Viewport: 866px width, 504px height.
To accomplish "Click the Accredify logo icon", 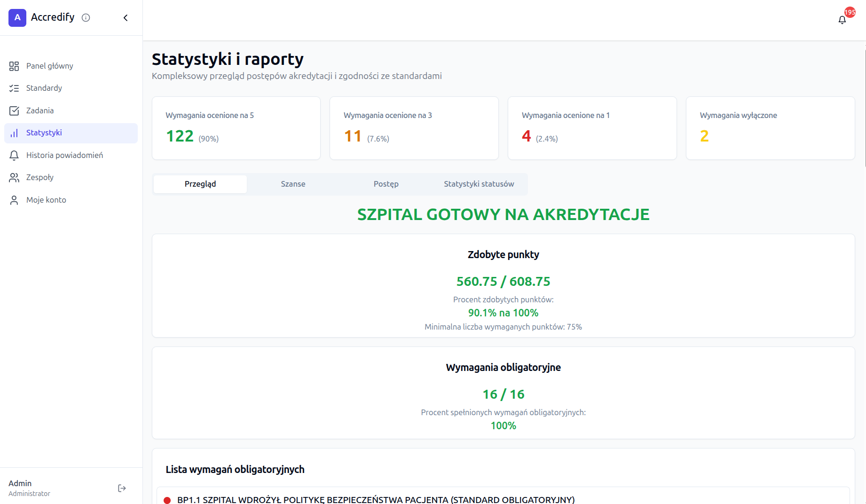I will (17, 18).
